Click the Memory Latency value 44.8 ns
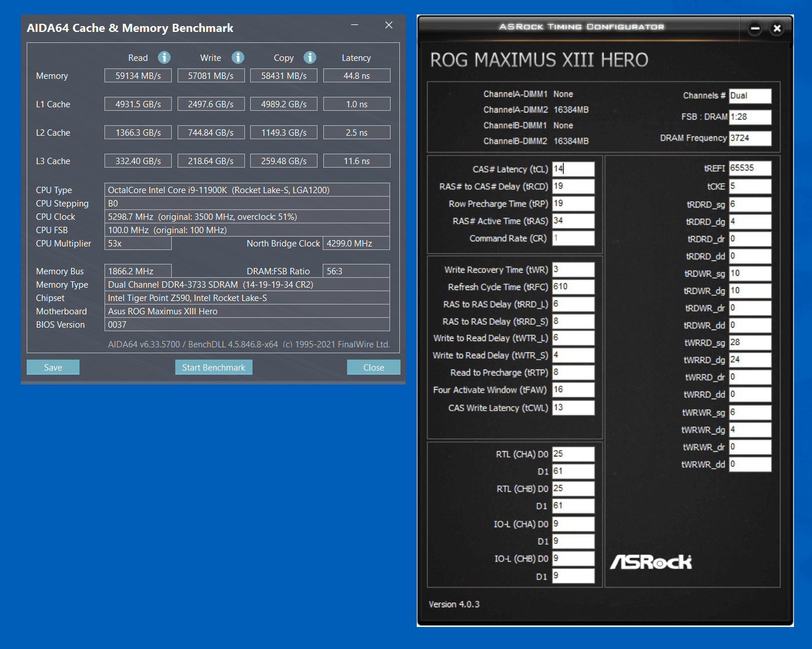Screen dimensions: 812x649 pyautogui.click(x=356, y=76)
